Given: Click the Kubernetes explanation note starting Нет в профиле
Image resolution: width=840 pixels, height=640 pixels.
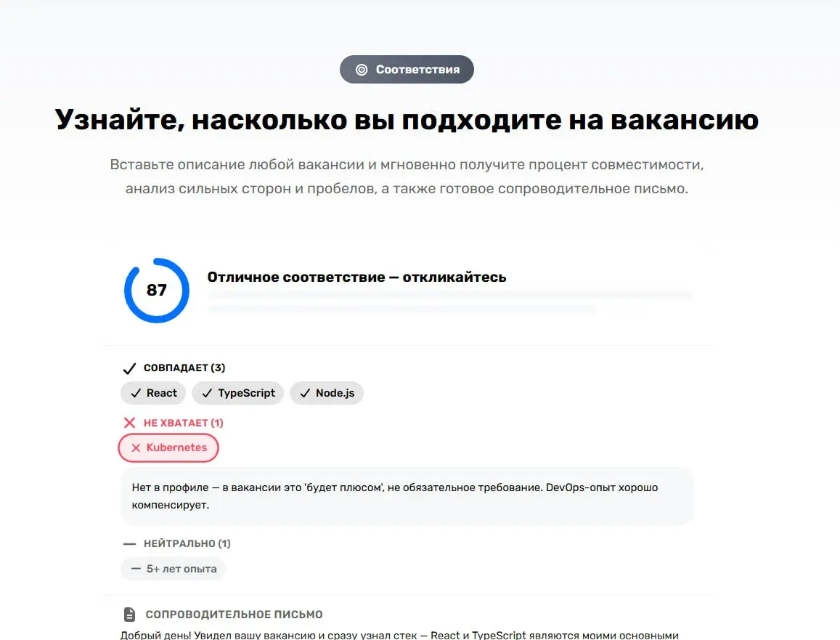Looking at the screenshot, I should 407,496.
